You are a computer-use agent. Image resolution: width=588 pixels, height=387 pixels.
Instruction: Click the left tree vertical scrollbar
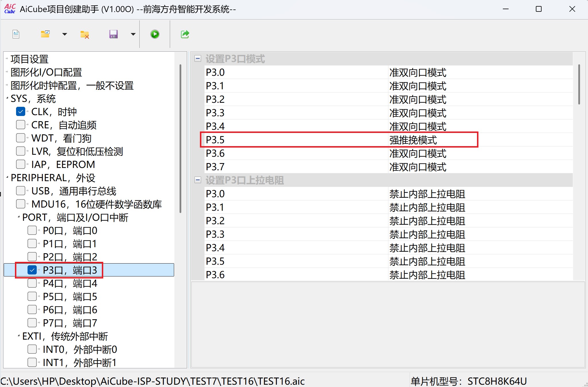(180, 139)
